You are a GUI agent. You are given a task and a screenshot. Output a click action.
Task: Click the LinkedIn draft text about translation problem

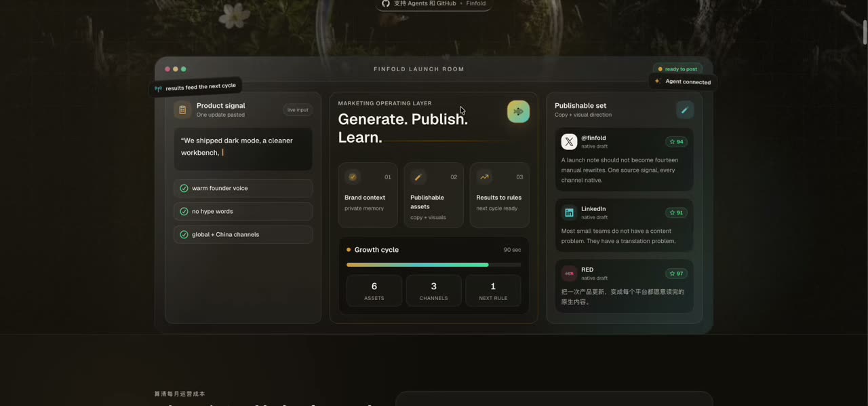pyautogui.click(x=618, y=236)
